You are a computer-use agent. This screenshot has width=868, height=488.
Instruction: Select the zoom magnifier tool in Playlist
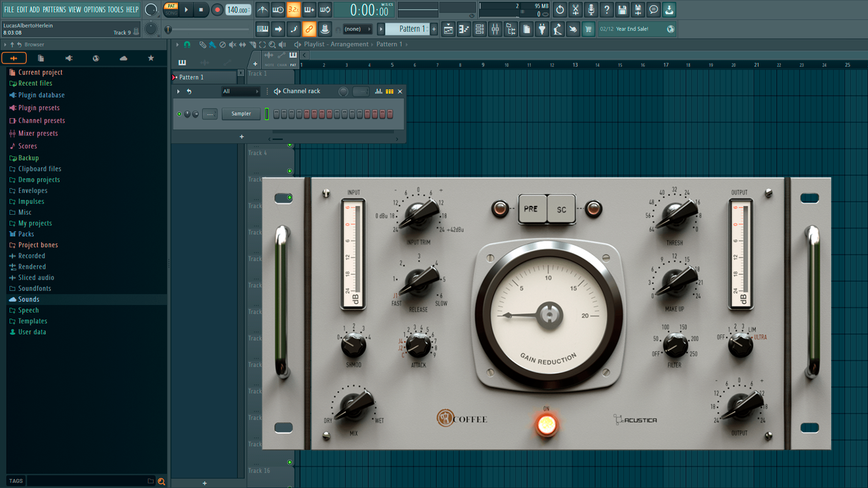tap(272, 44)
